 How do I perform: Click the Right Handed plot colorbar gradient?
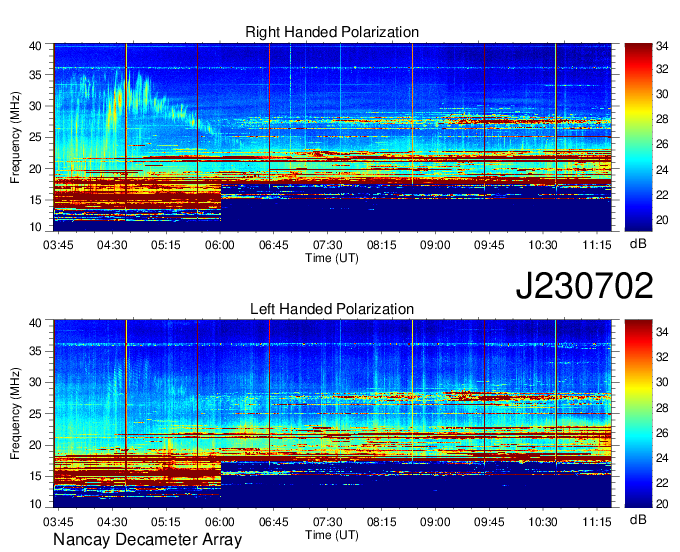tap(638, 137)
